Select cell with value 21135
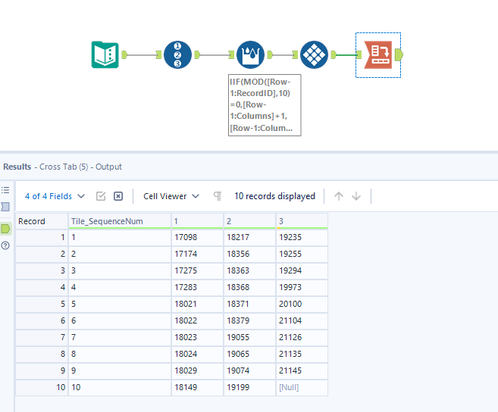 click(302, 354)
